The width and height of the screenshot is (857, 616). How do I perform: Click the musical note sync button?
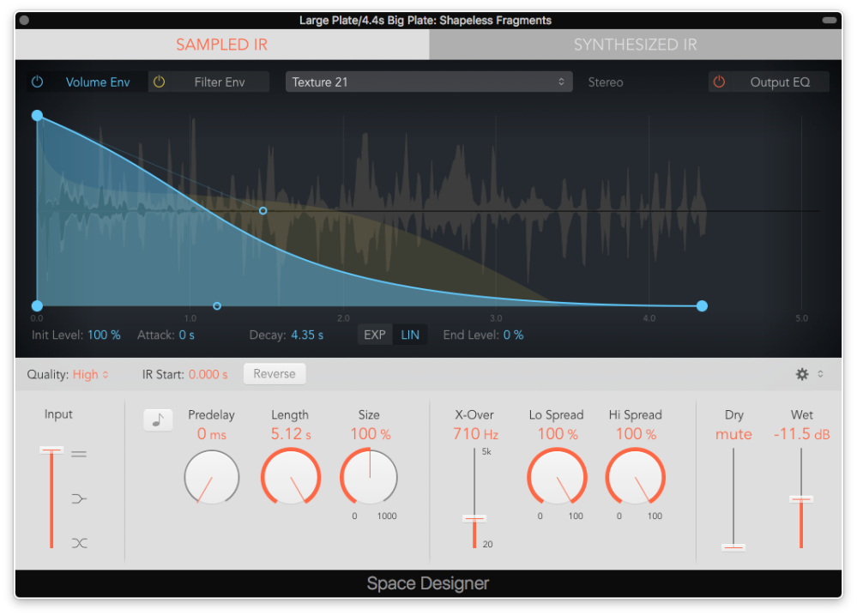[158, 420]
